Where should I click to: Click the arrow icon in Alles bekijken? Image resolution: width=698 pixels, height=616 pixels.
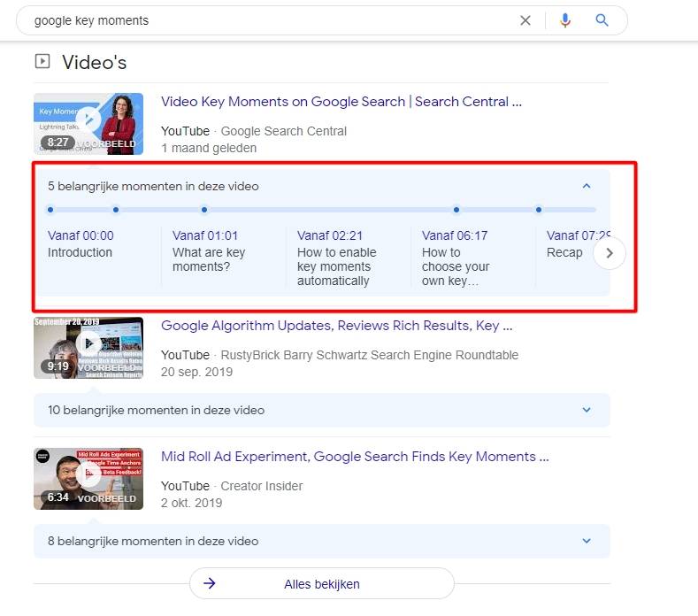point(209,583)
